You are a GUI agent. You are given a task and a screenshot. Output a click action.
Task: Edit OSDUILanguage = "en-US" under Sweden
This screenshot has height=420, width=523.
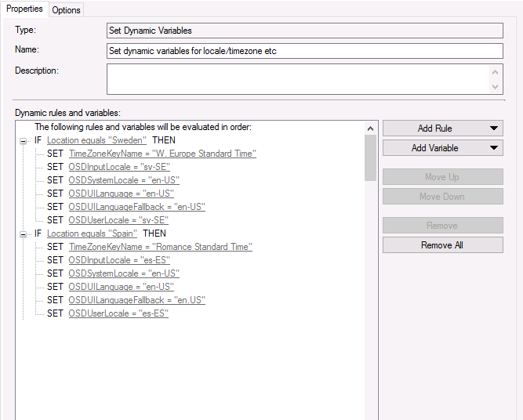pos(121,194)
